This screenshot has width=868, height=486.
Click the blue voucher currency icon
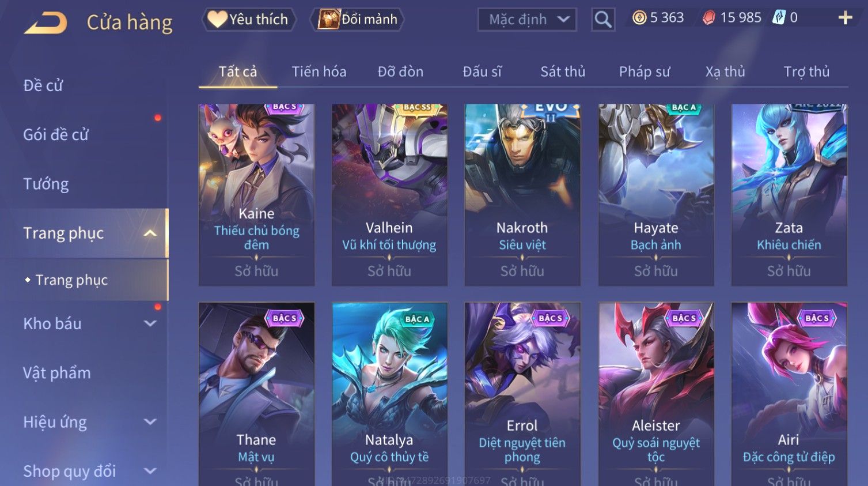click(779, 18)
